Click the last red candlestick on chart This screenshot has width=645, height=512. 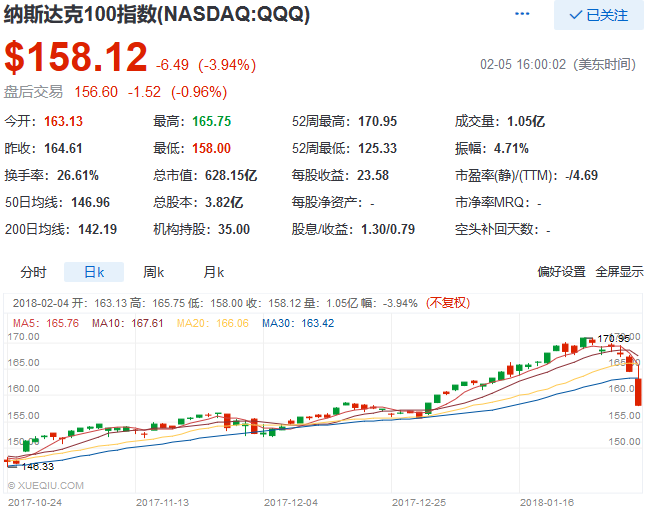(x=638, y=392)
